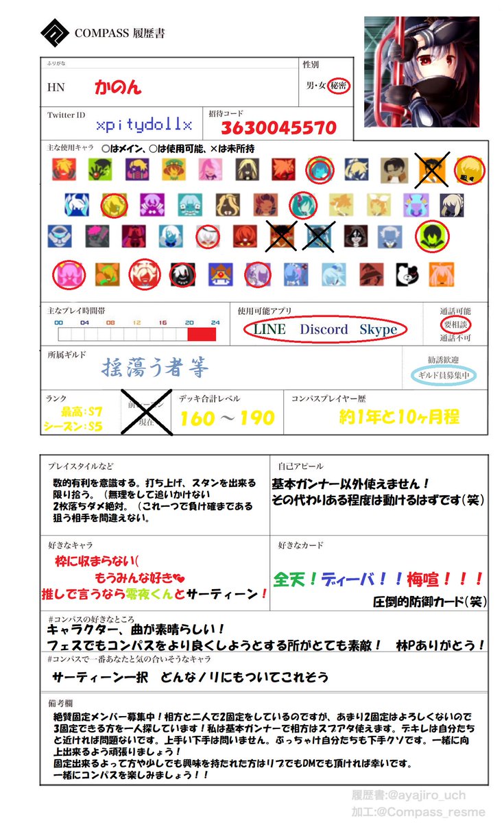Viewport: 504px width, 823px height.
Task: Click the green-hat character icon on yellow background
Action: pos(174,169)
